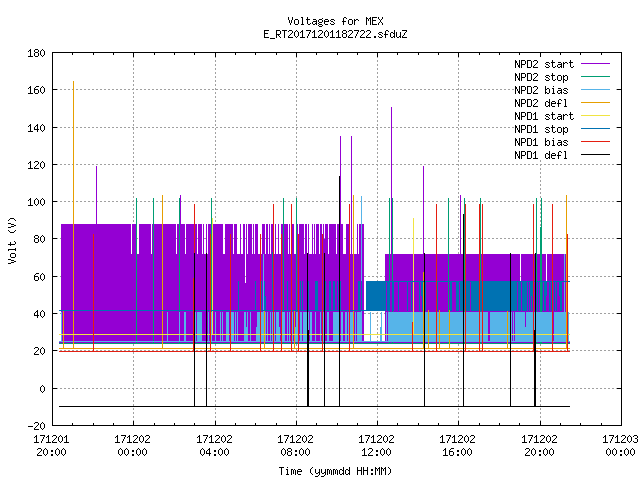Click the x-axis label 'Time (yymmdd HH:MM)'
This screenshot has width=640, height=480.
pos(335,471)
